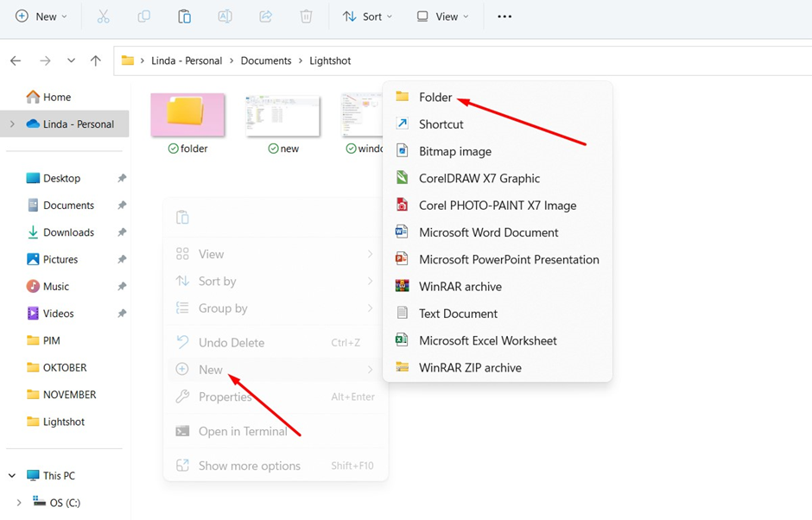Expand the address bar history chevron
812x520 pixels.
[x=71, y=60]
